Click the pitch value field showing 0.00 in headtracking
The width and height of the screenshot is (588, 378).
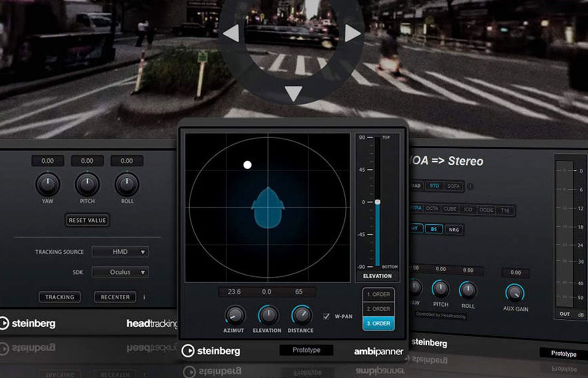click(x=87, y=161)
